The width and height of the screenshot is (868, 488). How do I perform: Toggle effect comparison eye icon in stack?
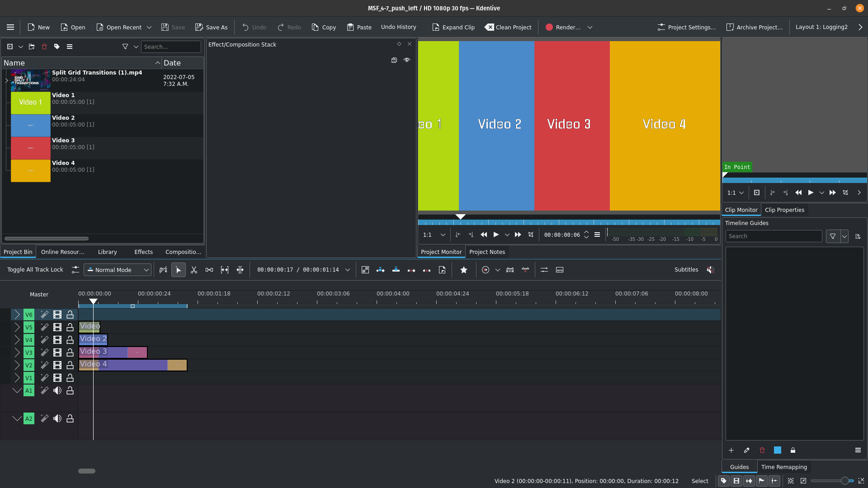pos(407,60)
